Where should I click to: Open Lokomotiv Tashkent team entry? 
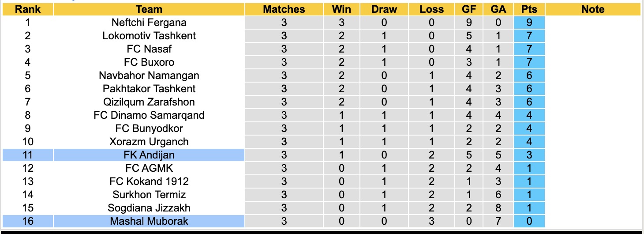tap(149, 36)
